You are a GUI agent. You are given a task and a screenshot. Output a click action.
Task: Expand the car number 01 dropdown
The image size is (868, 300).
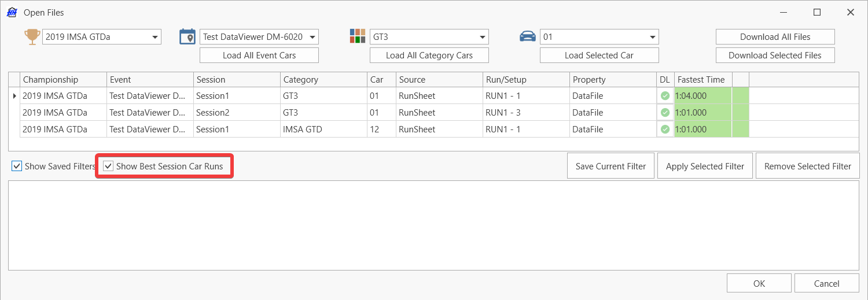tap(652, 37)
